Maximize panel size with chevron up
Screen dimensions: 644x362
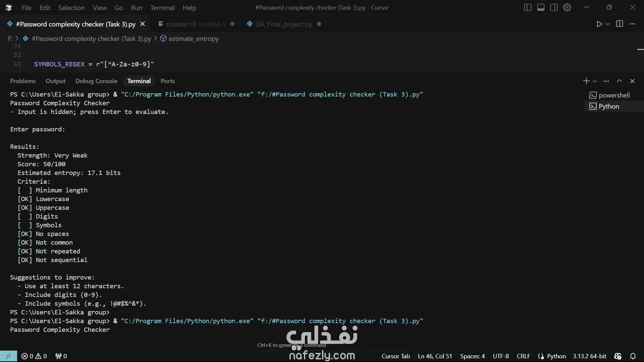point(619,81)
